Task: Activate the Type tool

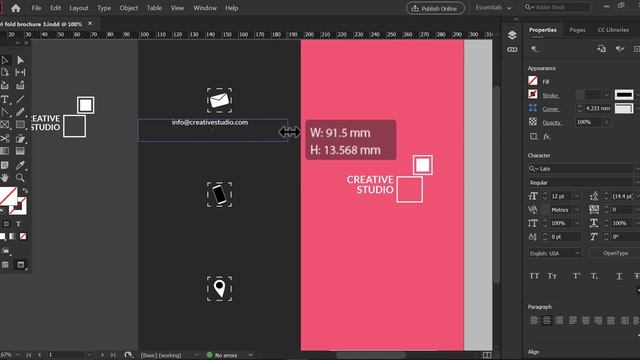Action: (x=5, y=99)
